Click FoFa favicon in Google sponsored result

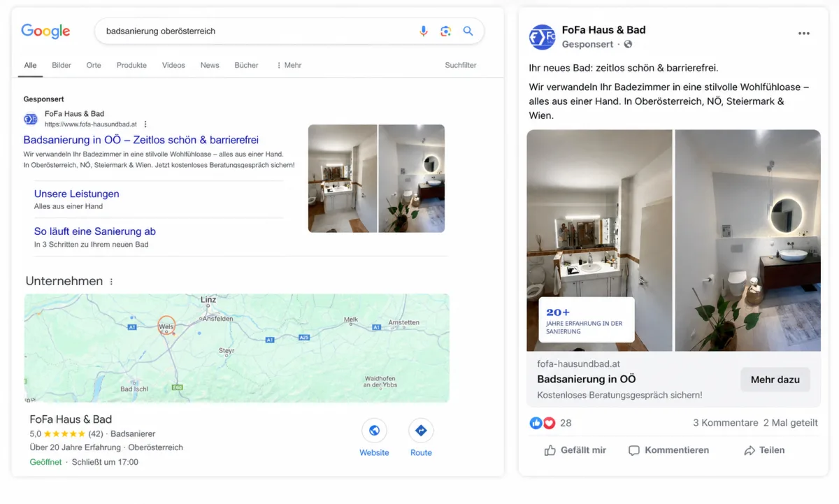[x=31, y=119]
